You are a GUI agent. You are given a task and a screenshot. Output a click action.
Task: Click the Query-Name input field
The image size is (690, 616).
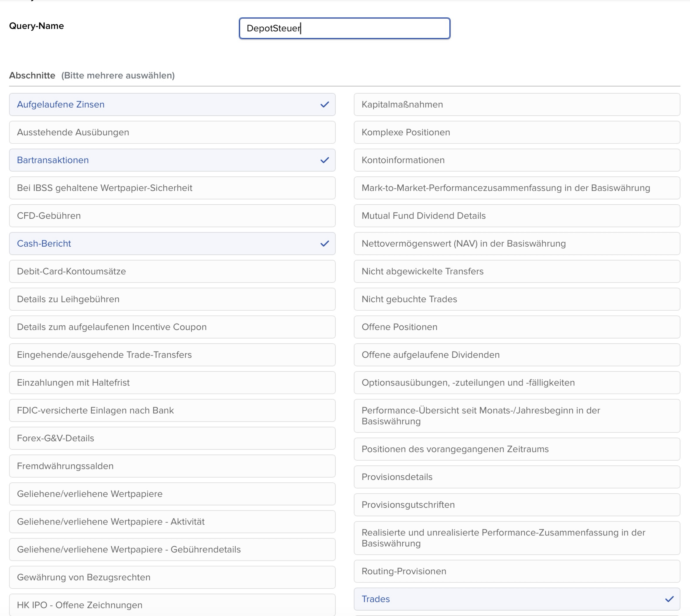click(x=344, y=29)
